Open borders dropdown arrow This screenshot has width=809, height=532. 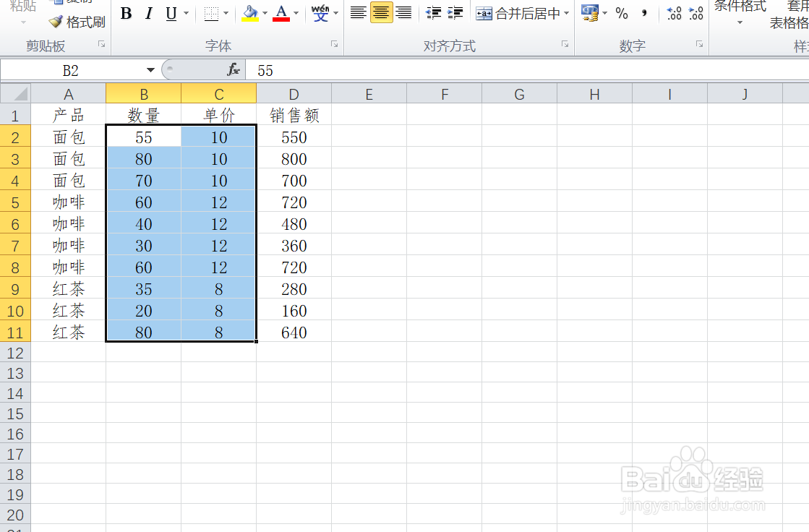(x=226, y=14)
